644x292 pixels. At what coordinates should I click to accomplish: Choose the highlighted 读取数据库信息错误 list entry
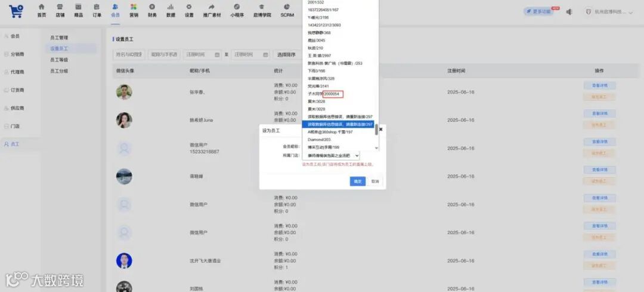coord(338,124)
